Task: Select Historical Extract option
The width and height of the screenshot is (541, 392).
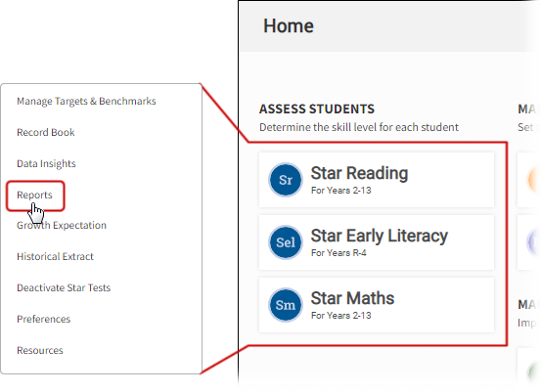Action: pos(55,256)
